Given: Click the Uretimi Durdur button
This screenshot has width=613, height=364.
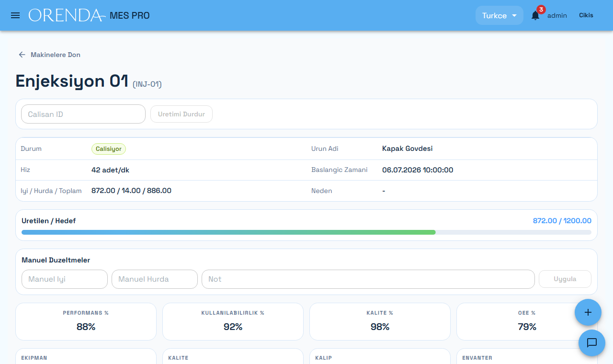Looking at the screenshot, I should pos(182,114).
